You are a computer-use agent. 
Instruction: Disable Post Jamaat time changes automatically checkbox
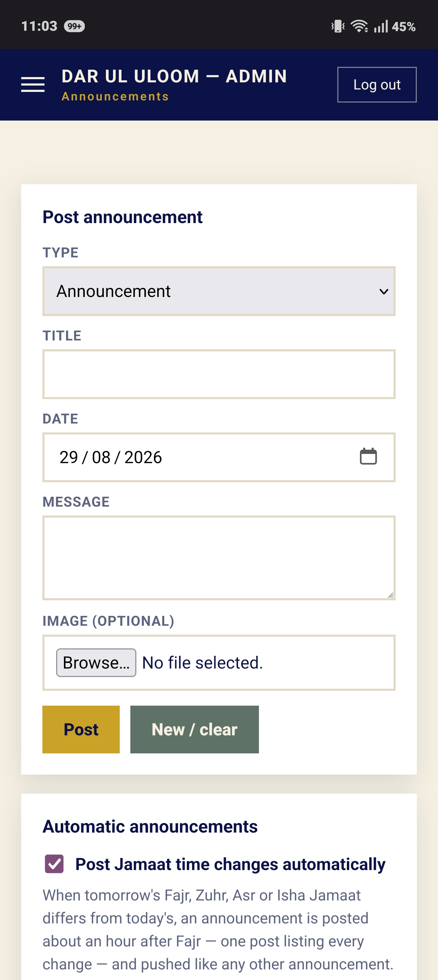pos(54,864)
